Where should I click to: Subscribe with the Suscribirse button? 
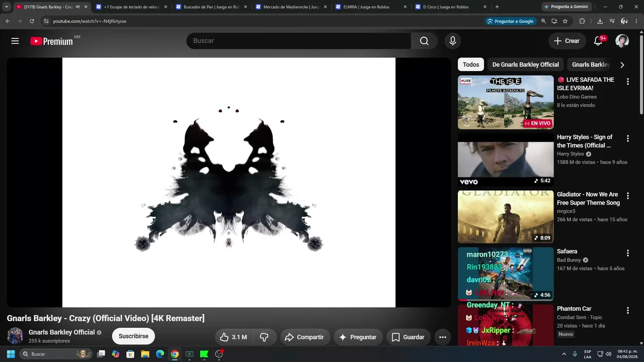tap(133, 336)
